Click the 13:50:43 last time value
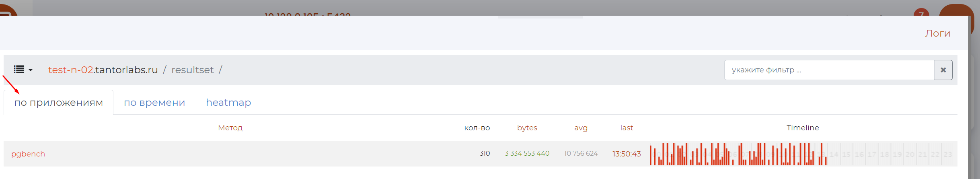Image resolution: width=980 pixels, height=179 pixels. pyautogui.click(x=627, y=154)
